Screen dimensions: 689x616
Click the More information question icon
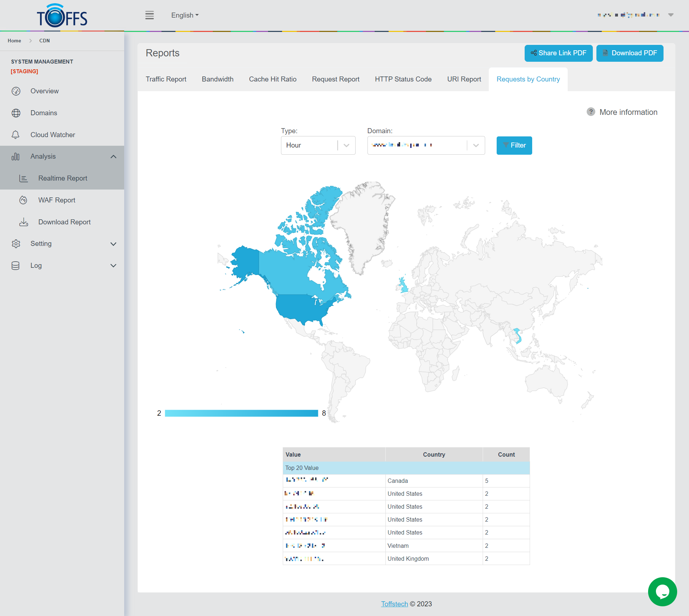591,112
